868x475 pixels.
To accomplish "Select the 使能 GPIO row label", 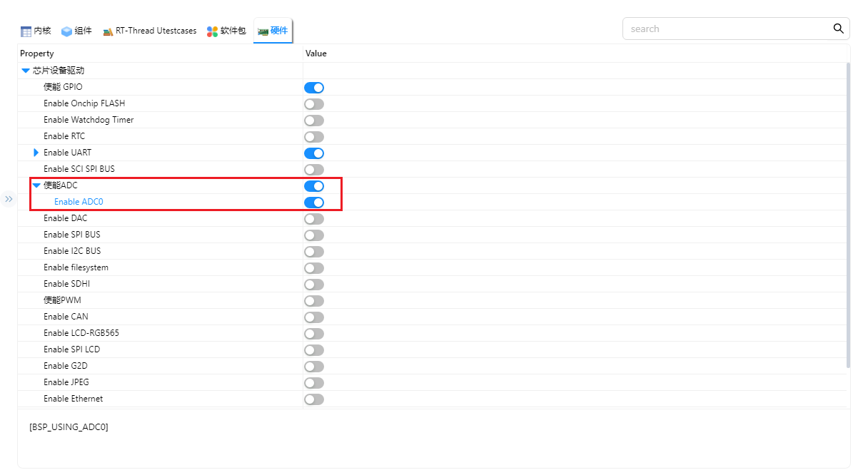I will tap(63, 87).
